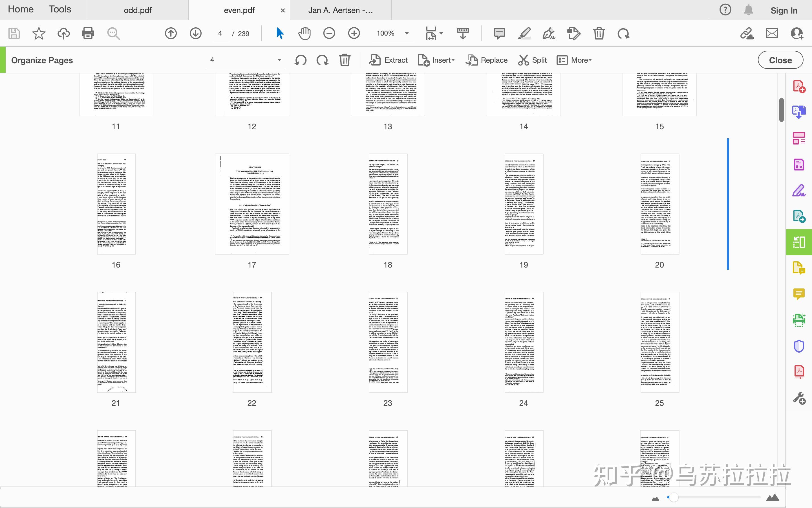The image size is (812, 508).
Task: Open the notifications bell
Action: (x=749, y=10)
